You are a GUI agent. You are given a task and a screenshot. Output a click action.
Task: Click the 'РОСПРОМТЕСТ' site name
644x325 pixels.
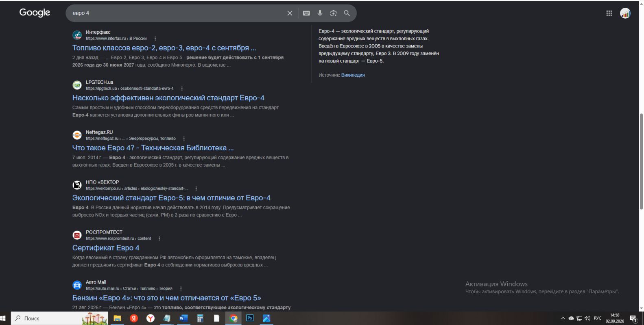coord(104,232)
